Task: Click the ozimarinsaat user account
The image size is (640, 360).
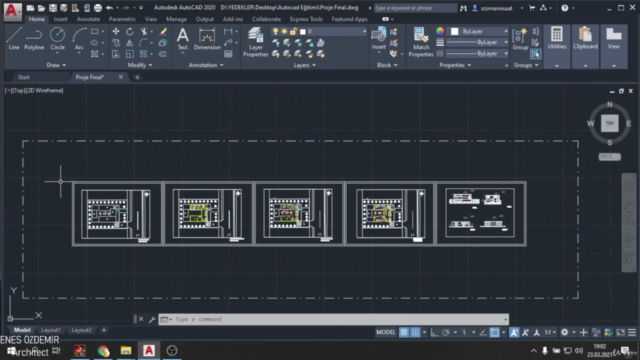Action: (x=496, y=8)
